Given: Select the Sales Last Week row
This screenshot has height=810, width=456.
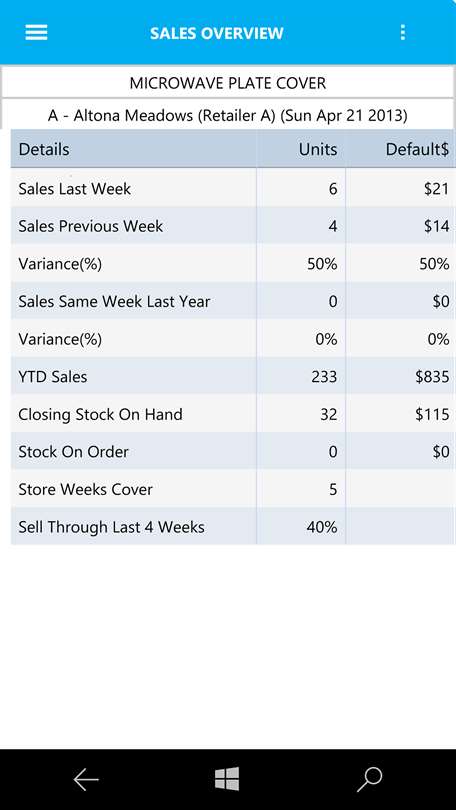Looking at the screenshot, I should [x=233, y=188].
